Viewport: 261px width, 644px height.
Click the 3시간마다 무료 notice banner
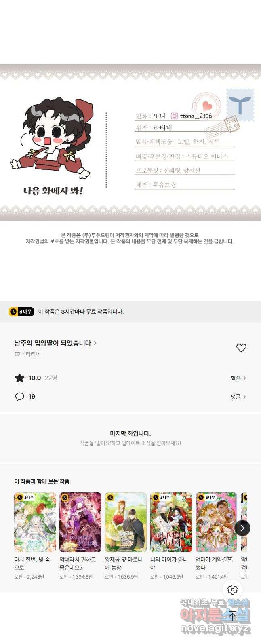[130, 312]
